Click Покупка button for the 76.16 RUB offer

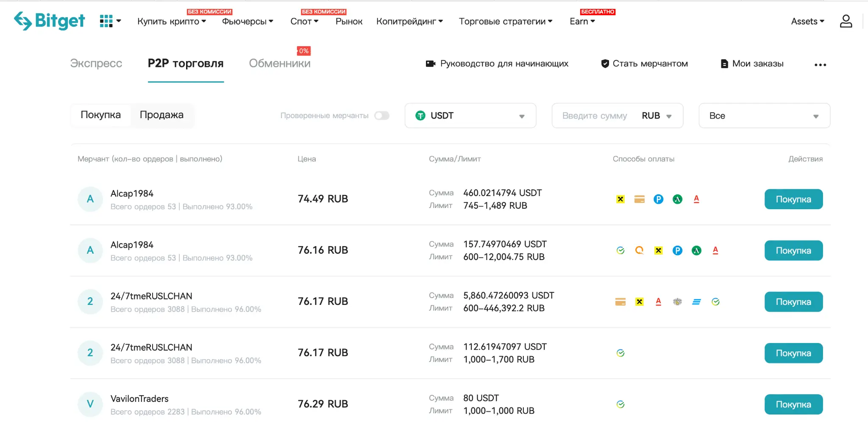(x=793, y=250)
